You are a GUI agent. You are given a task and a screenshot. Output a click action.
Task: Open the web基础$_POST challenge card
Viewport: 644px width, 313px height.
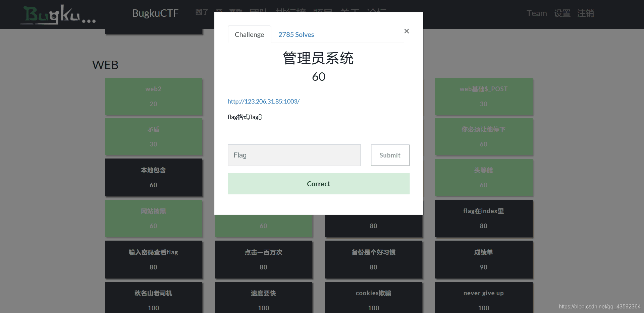484,97
